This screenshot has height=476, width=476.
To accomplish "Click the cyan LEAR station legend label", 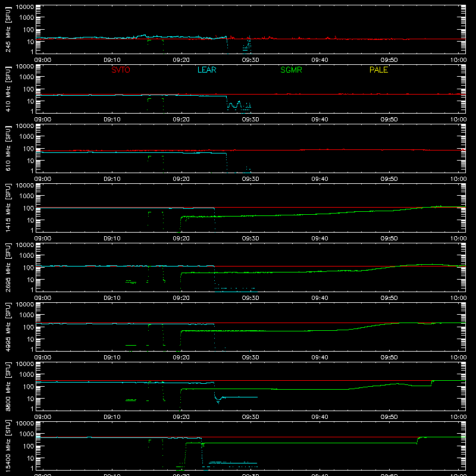I will point(206,70).
